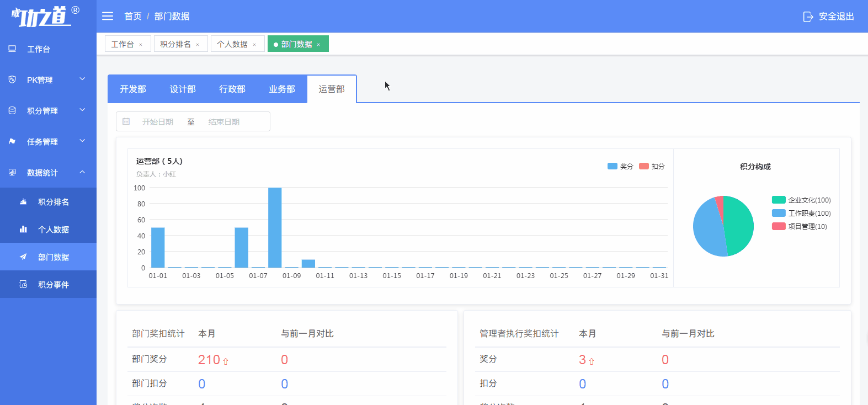Click the 积分排名 ranking icon

tap(23, 201)
